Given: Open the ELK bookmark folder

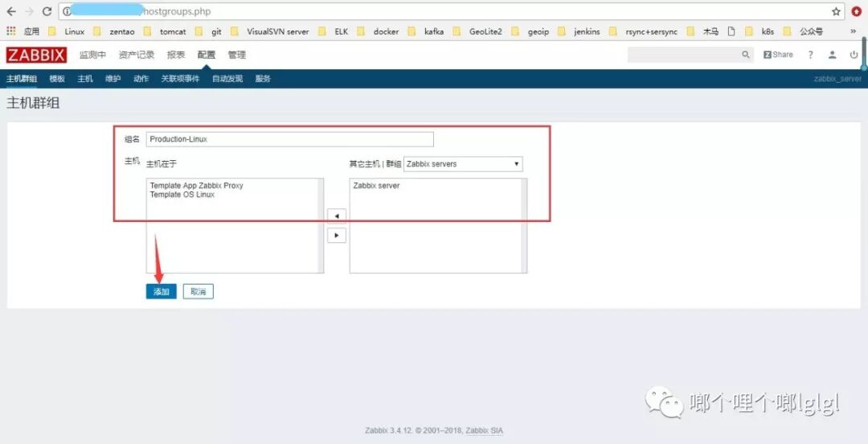Looking at the screenshot, I should [x=334, y=31].
